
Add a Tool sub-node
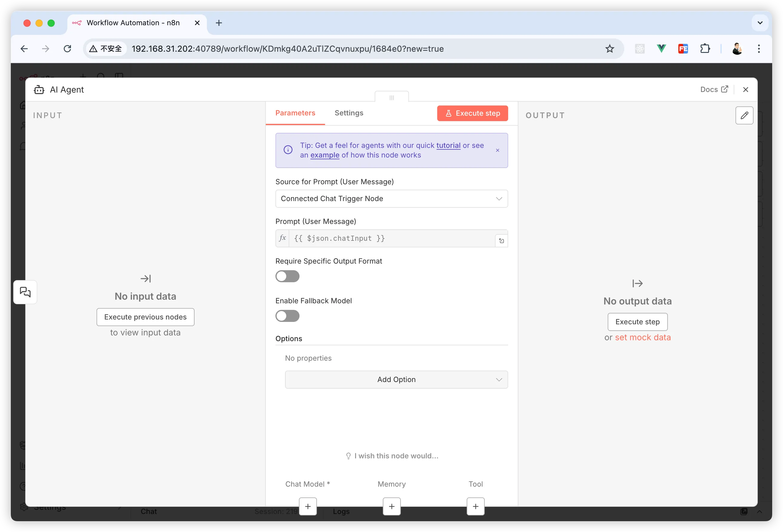click(x=475, y=506)
